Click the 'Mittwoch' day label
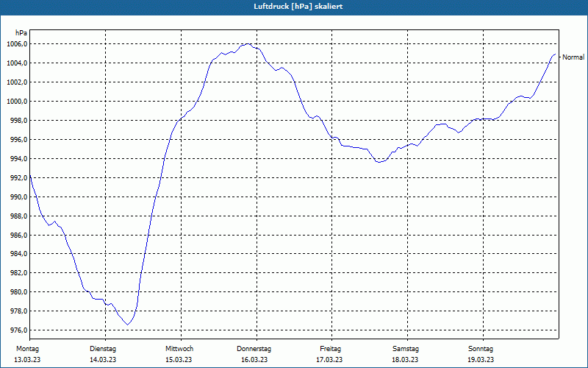The image size is (588, 368). point(179,349)
